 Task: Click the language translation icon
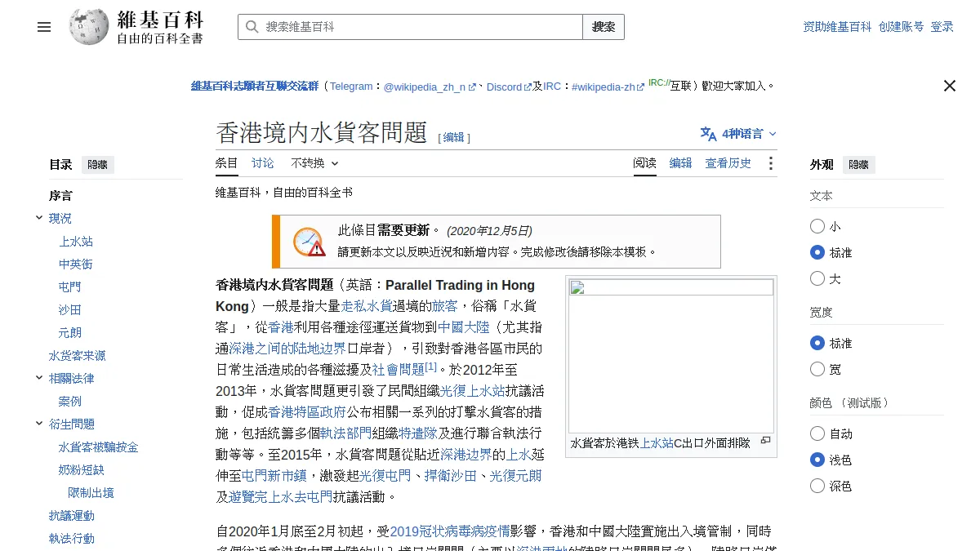(x=708, y=134)
